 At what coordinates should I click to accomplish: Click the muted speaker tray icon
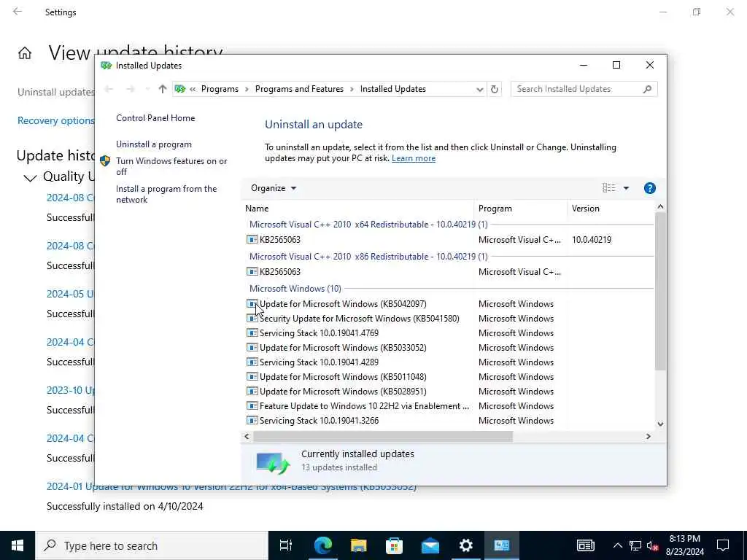pos(652,545)
